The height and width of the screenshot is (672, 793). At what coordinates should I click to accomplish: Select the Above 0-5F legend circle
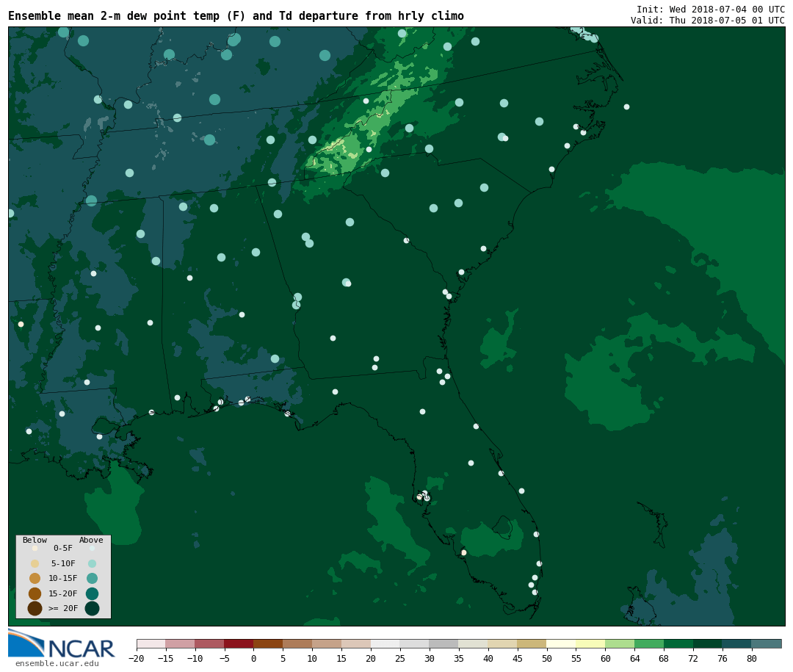[x=92, y=548]
